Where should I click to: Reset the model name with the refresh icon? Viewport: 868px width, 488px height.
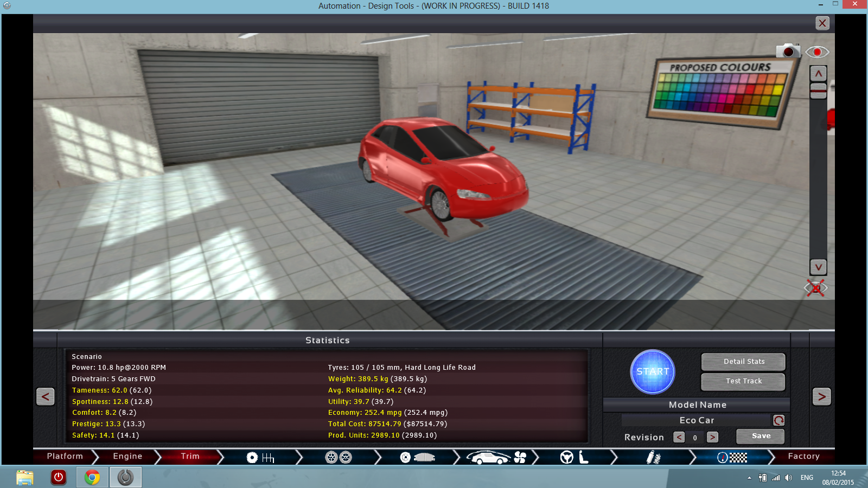click(x=778, y=420)
